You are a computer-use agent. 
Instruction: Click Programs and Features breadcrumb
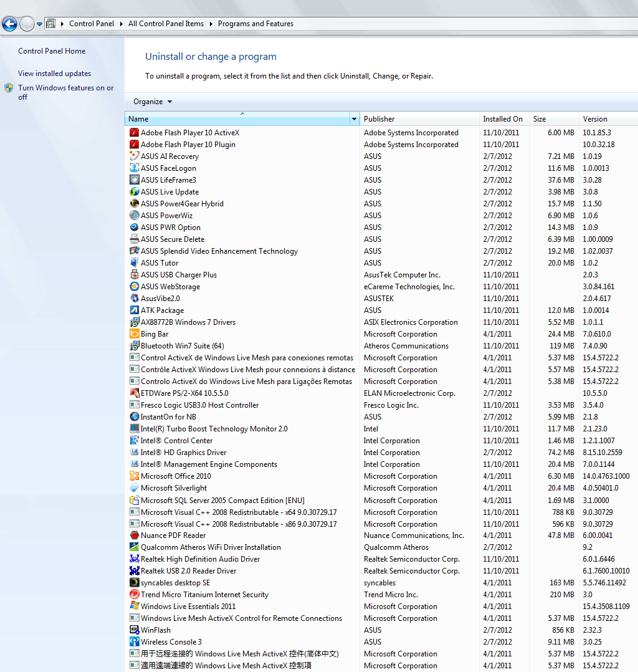256,24
